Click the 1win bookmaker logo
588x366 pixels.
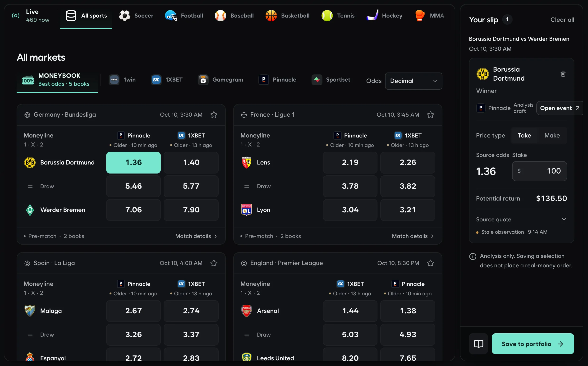click(114, 80)
